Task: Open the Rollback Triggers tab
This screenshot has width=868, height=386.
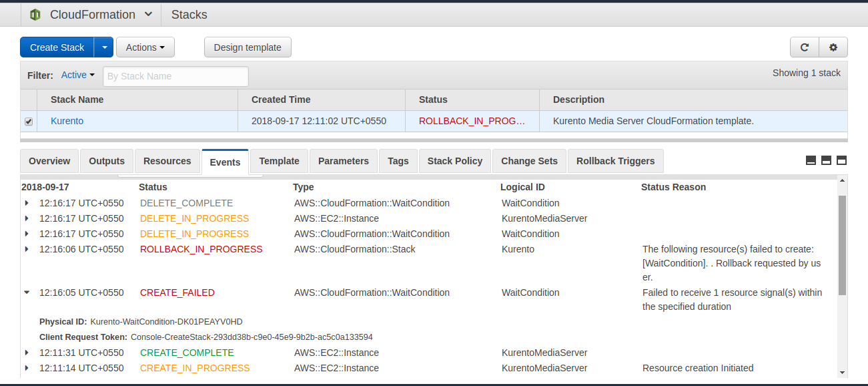Action: (x=615, y=161)
